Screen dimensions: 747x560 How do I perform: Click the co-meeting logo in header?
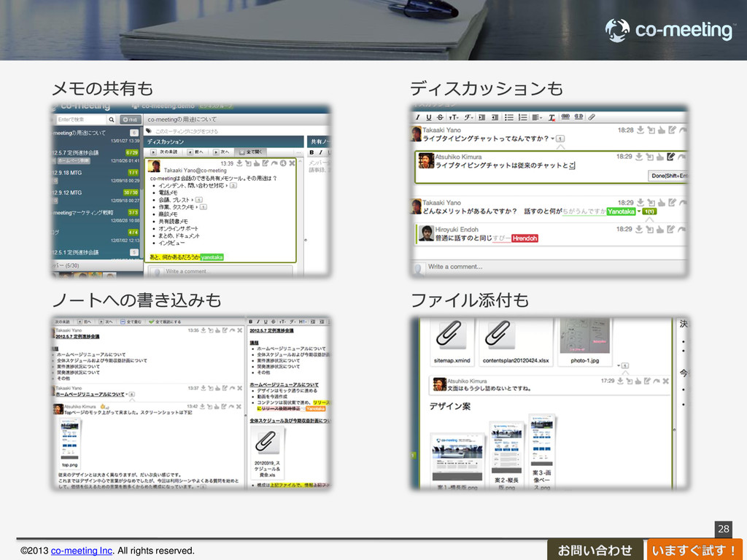coord(669,30)
